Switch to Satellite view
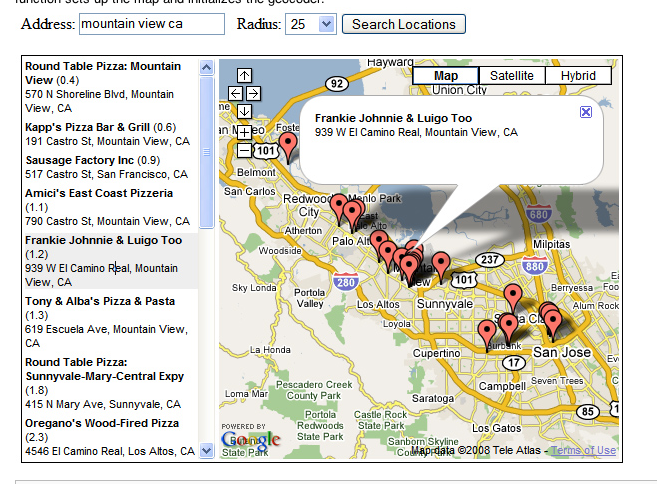 [x=512, y=75]
